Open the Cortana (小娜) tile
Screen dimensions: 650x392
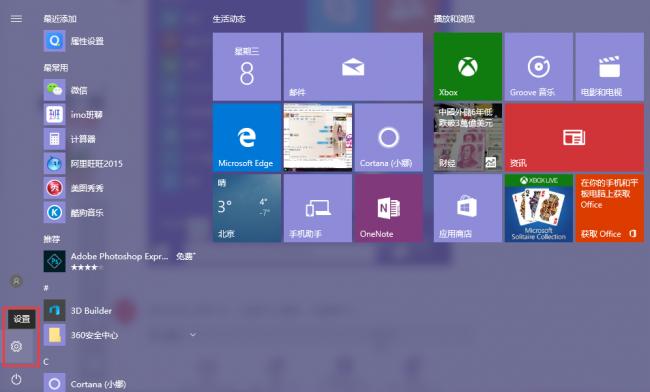388,137
